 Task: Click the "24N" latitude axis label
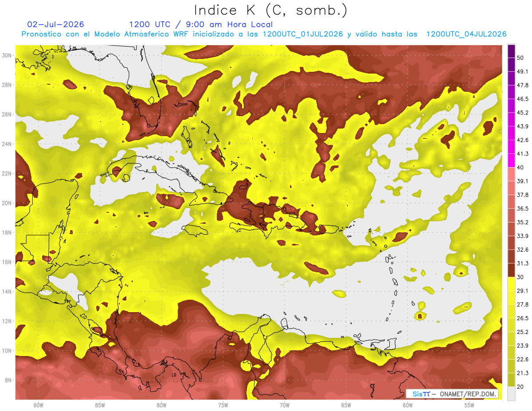(7, 144)
